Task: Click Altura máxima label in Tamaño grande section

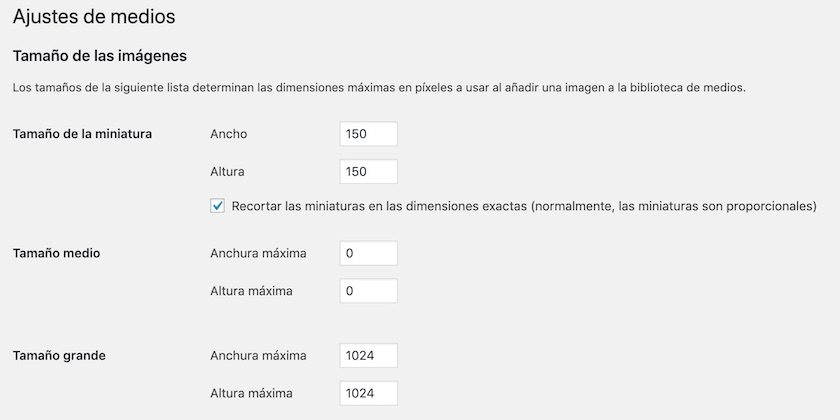Action: click(x=252, y=393)
